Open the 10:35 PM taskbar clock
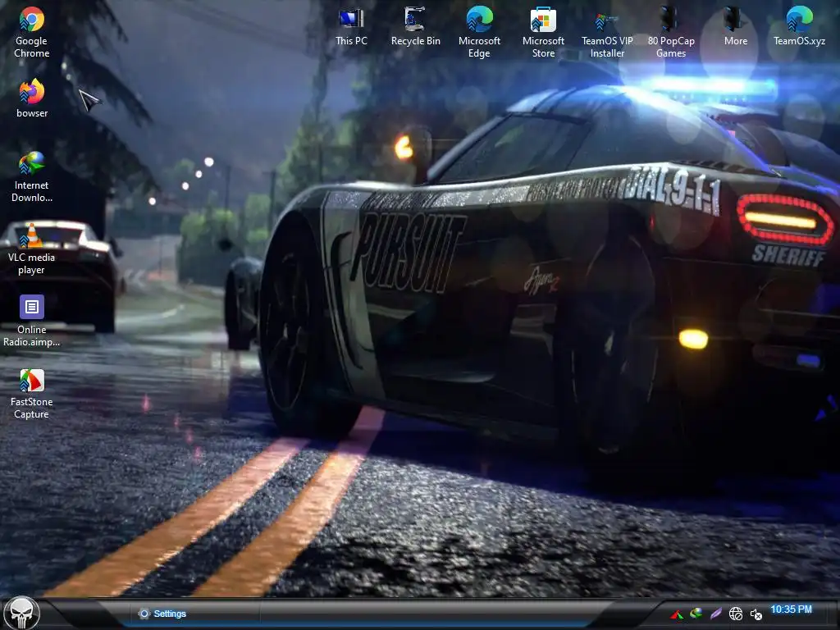This screenshot has height=630, width=840. [x=791, y=609]
